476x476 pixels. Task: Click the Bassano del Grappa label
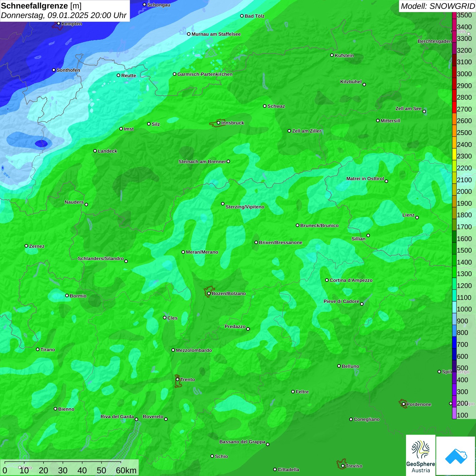(x=242, y=442)
